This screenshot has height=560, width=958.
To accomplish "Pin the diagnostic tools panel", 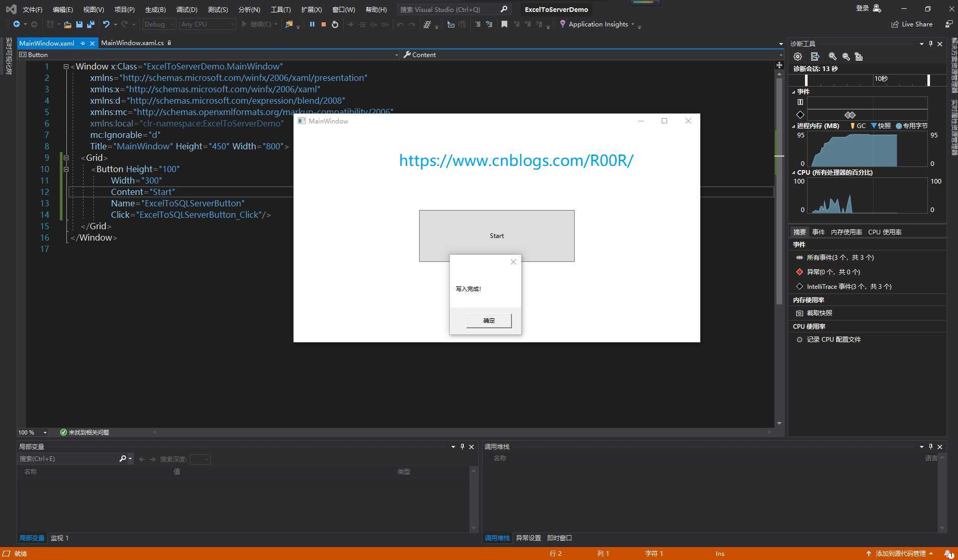I will tap(931, 44).
